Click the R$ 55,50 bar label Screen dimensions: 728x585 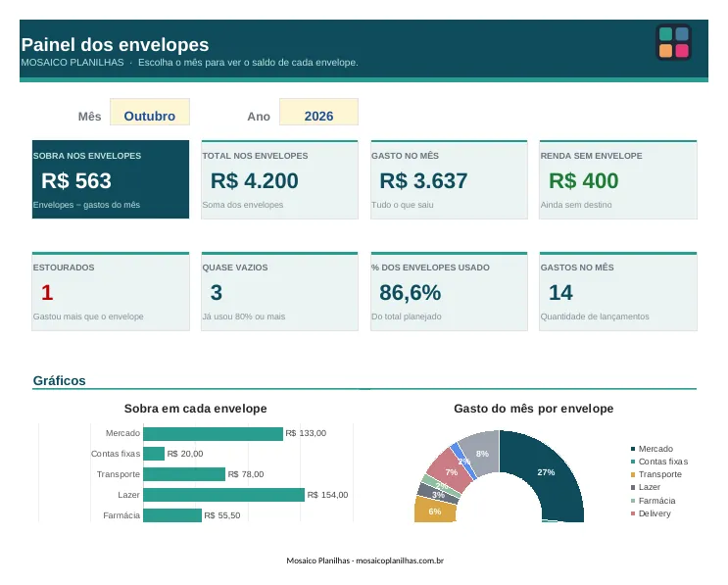pos(222,515)
